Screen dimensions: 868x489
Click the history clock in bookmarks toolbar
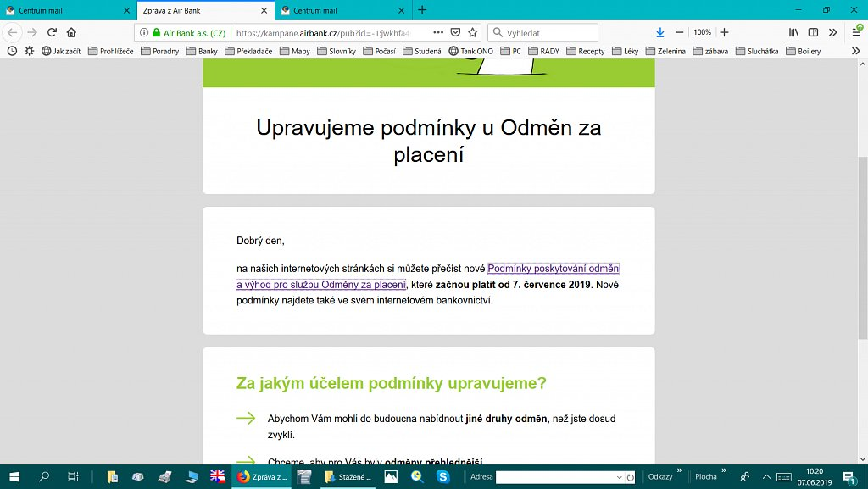[x=12, y=51]
